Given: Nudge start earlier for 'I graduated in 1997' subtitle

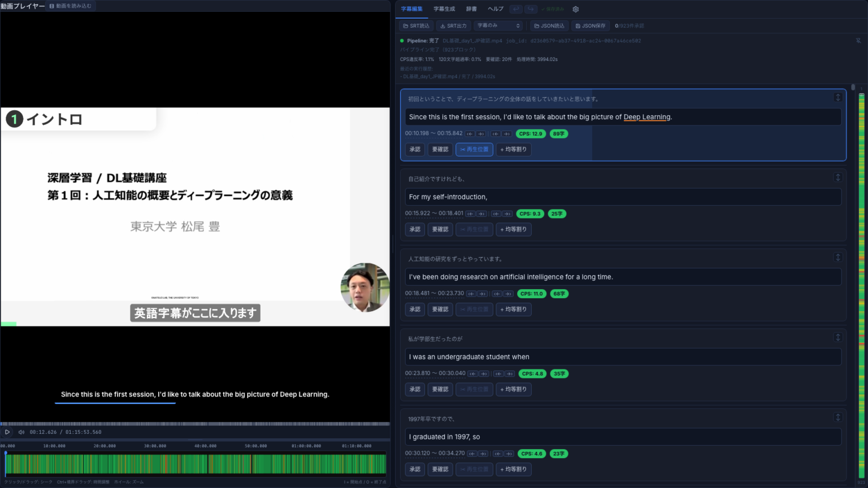Looking at the screenshot, I should click(x=472, y=454).
